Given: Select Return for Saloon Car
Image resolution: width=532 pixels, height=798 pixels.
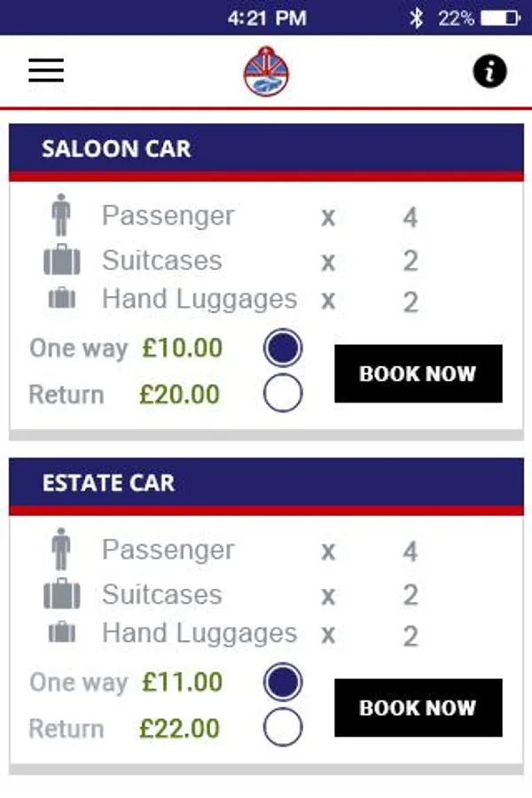Looking at the screenshot, I should (x=283, y=394).
